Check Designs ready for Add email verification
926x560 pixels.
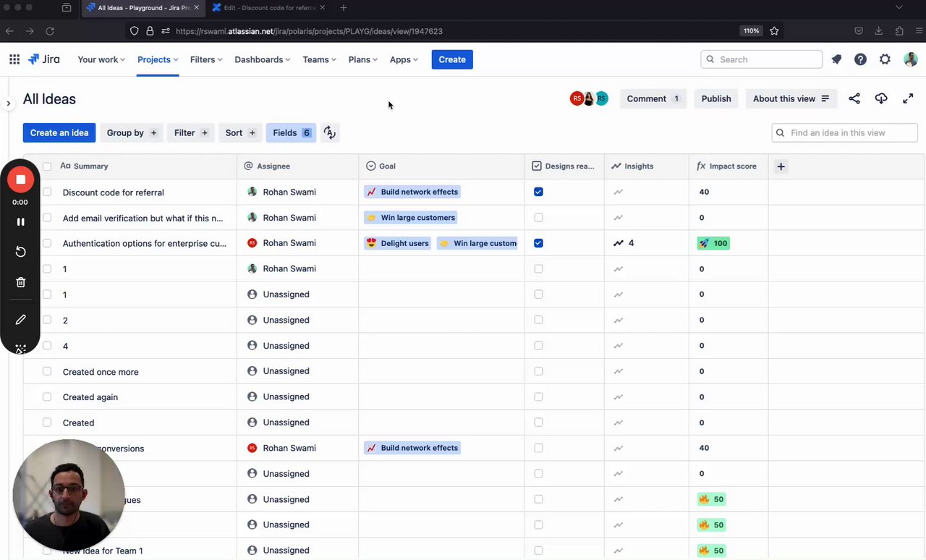[x=538, y=217]
